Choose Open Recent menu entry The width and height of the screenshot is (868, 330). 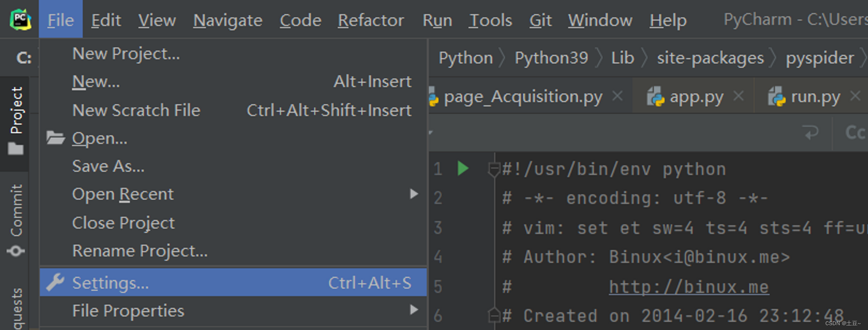tap(233, 194)
